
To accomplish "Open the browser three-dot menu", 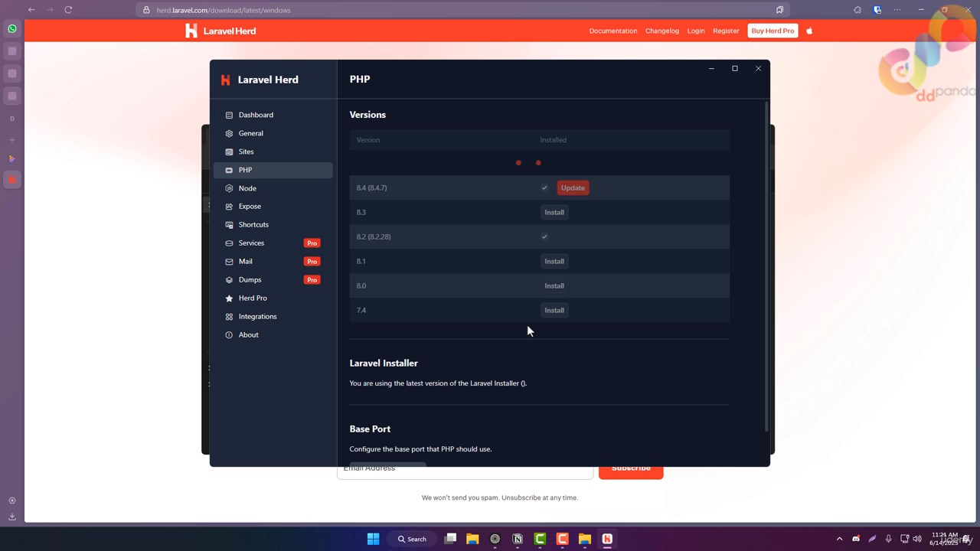I will (x=897, y=10).
